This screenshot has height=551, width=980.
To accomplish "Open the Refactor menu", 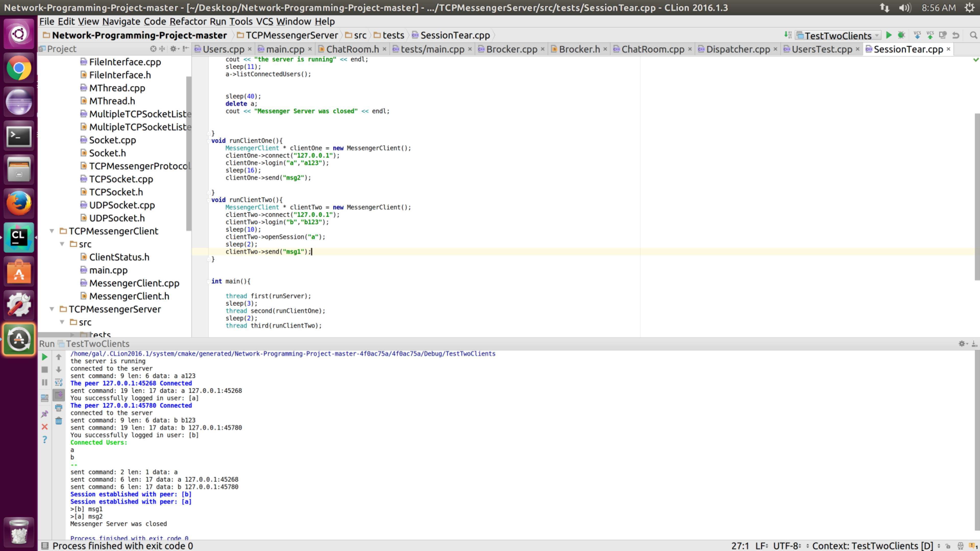I will click(188, 22).
